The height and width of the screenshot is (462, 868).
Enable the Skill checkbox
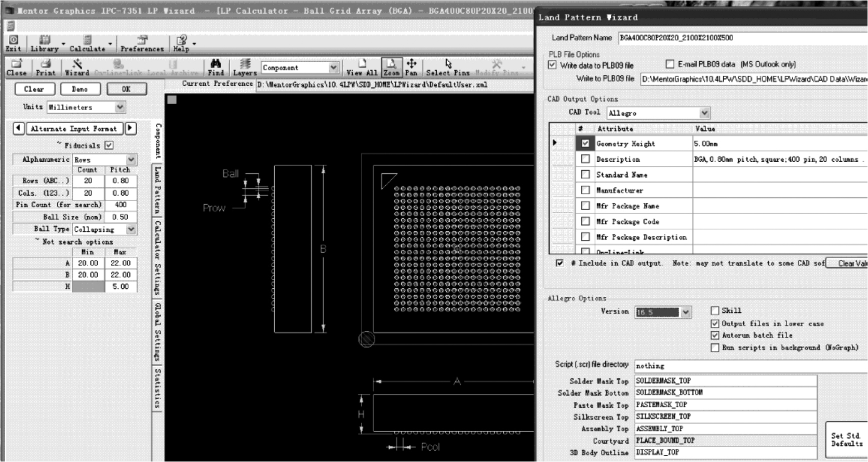pyautogui.click(x=715, y=311)
